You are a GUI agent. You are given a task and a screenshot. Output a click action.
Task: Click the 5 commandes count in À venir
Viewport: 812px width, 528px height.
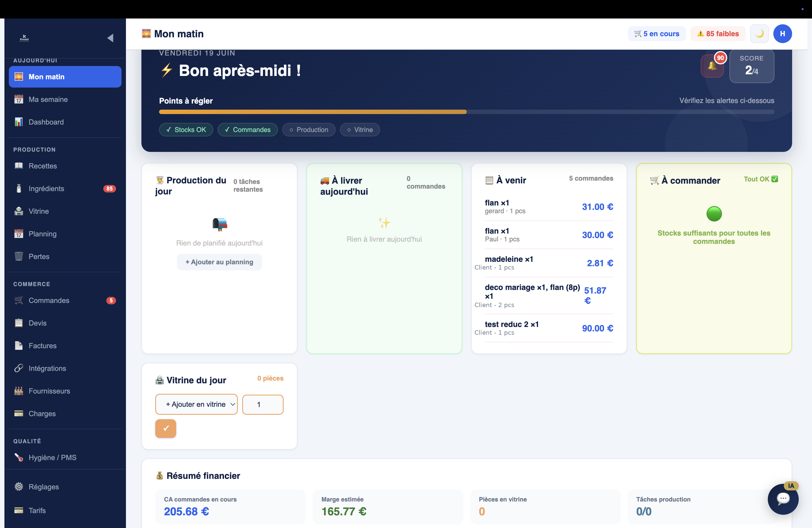[591, 178]
